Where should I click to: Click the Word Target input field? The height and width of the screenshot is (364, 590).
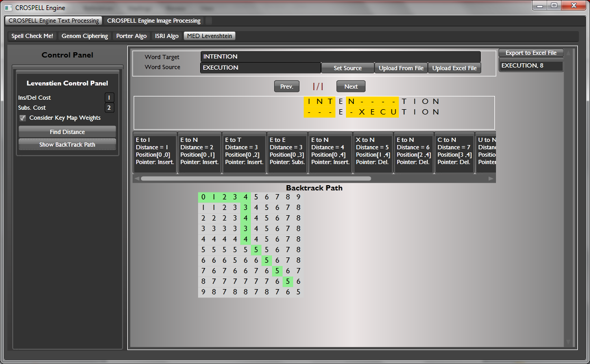point(340,56)
